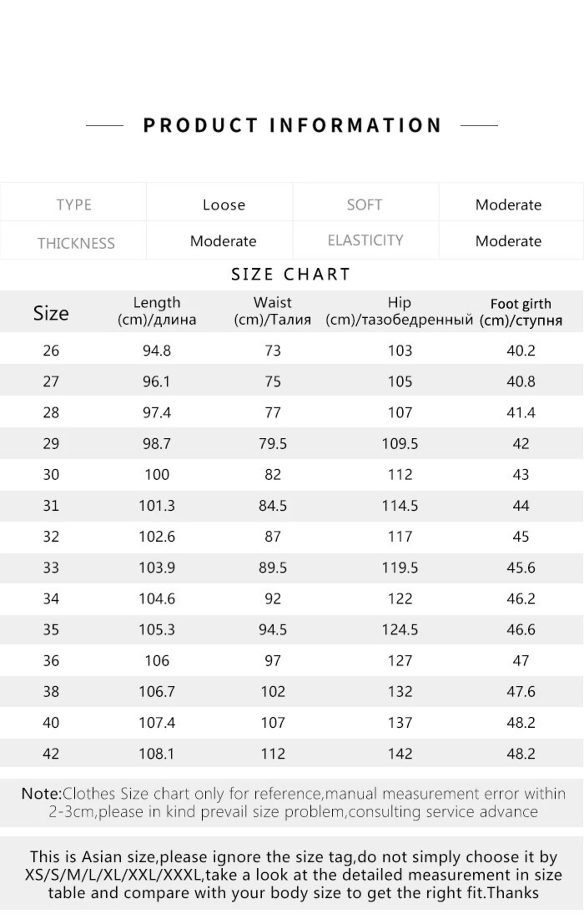Click the Size column header
This screenshot has width=584, height=924.
pos(51,313)
